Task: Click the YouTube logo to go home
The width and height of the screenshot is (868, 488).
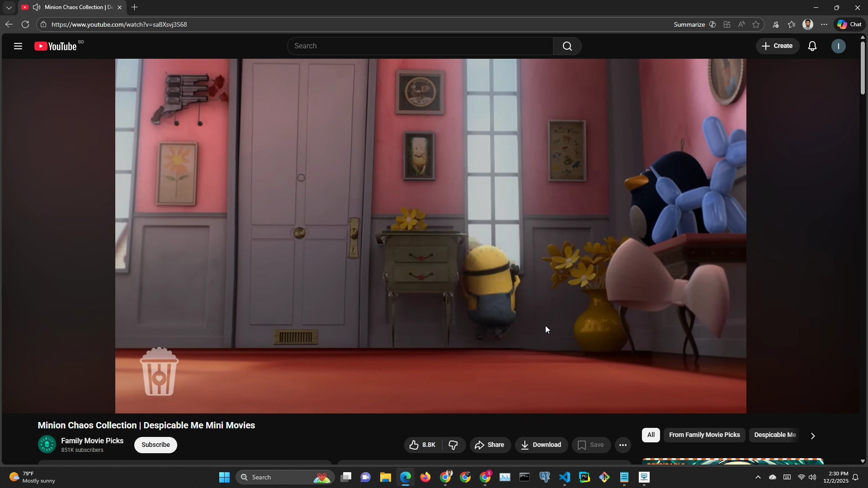Action: click(56, 46)
